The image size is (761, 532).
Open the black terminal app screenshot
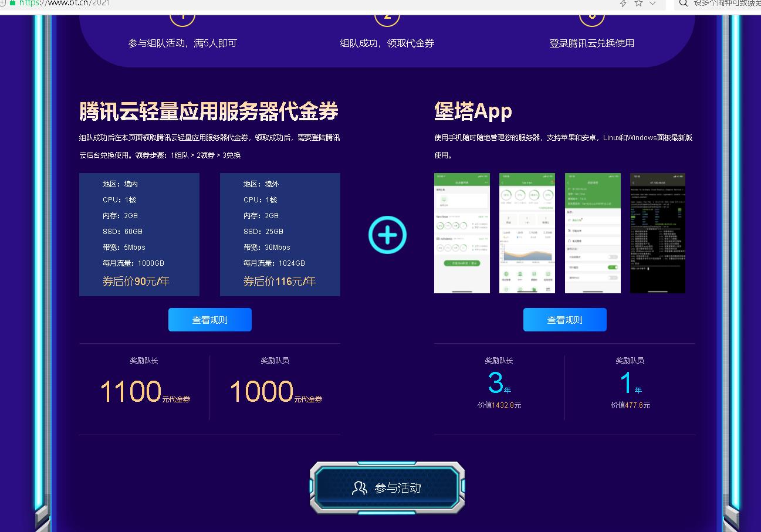(x=657, y=233)
